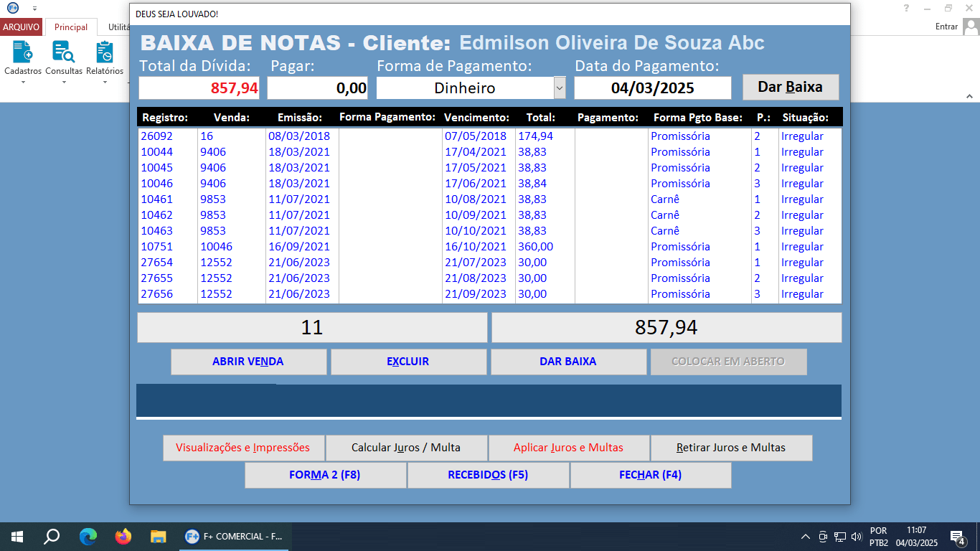Click vencimento date 07/05/2018
Viewport: 980px width, 551px height.
click(x=476, y=136)
